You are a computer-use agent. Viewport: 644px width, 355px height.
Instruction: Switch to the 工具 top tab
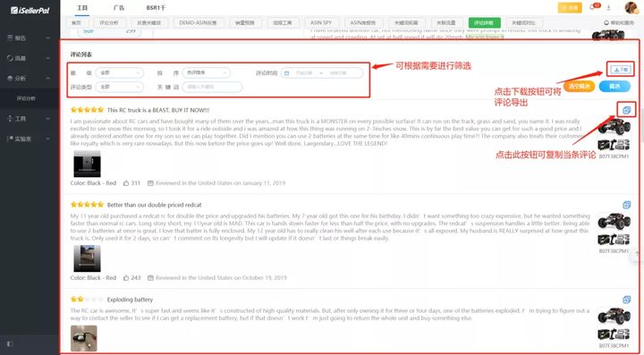[x=82, y=8]
